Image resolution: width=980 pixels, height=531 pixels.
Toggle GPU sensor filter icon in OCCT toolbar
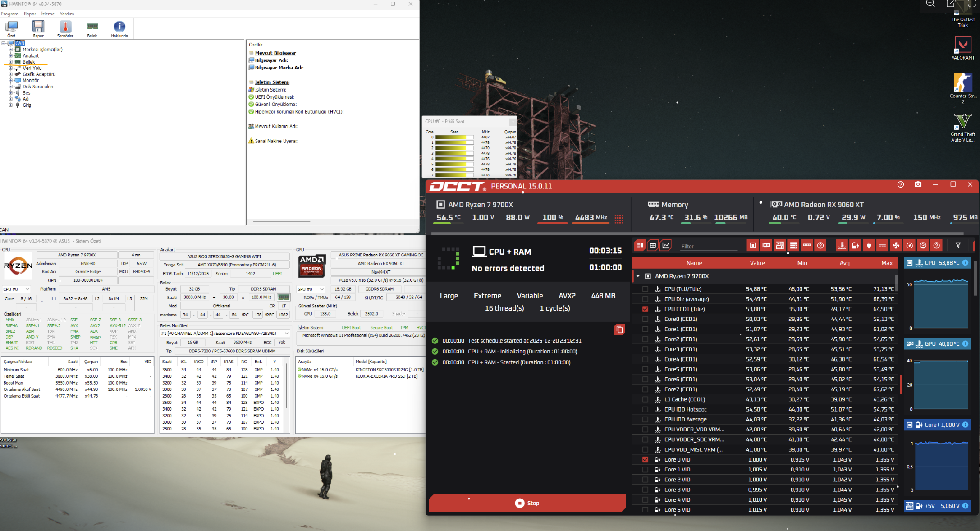pos(766,245)
